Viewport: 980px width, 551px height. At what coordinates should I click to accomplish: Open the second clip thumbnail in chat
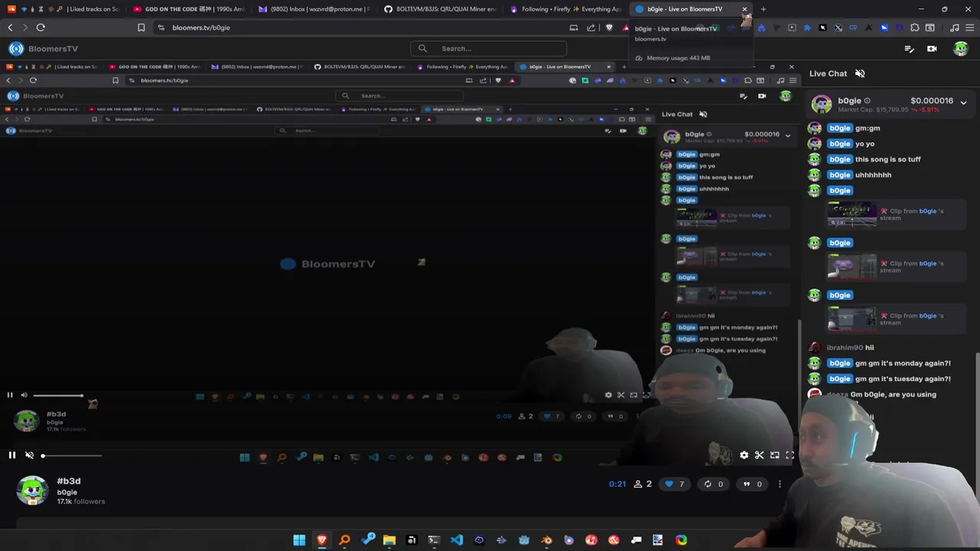[852, 266]
